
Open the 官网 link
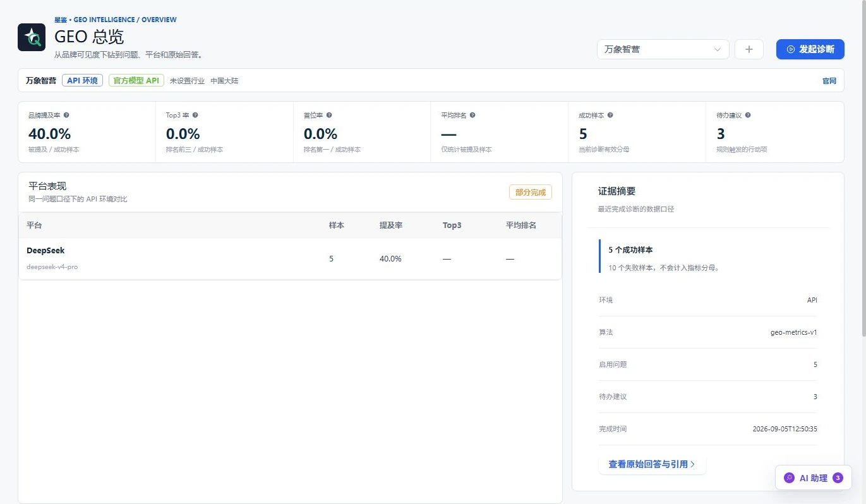829,81
